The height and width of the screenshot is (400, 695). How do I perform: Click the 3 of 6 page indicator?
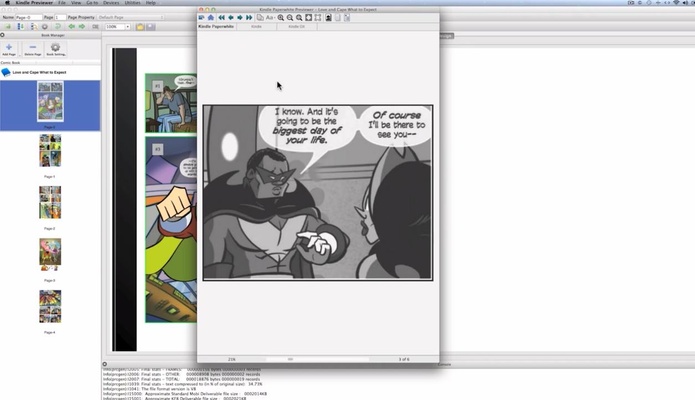[404, 359]
